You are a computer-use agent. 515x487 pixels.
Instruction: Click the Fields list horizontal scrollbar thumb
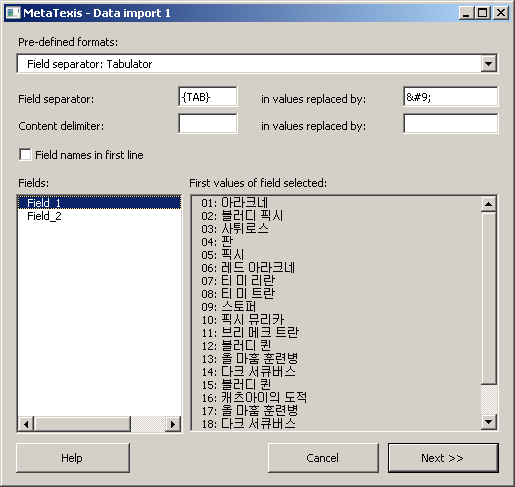[x=82, y=424]
